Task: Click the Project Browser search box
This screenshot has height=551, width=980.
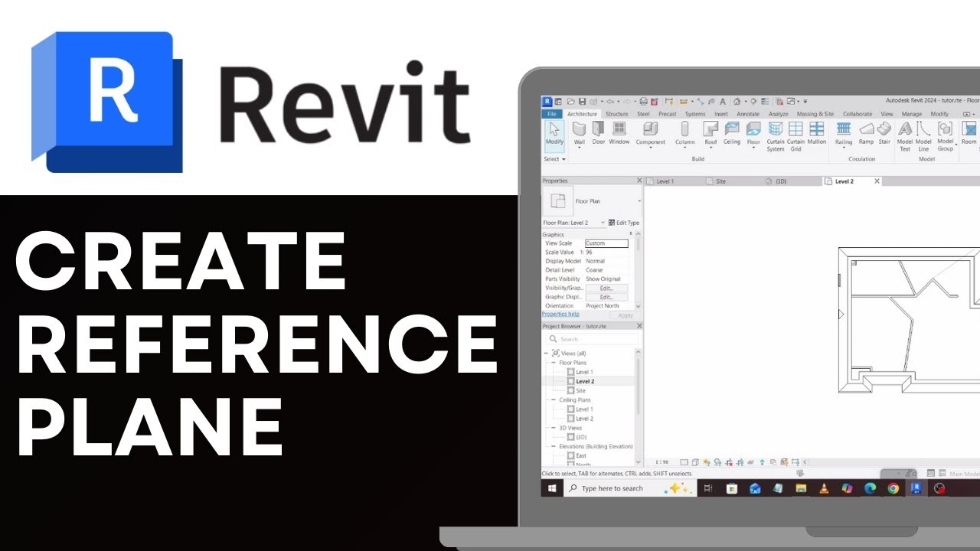Action: [x=593, y=339]
